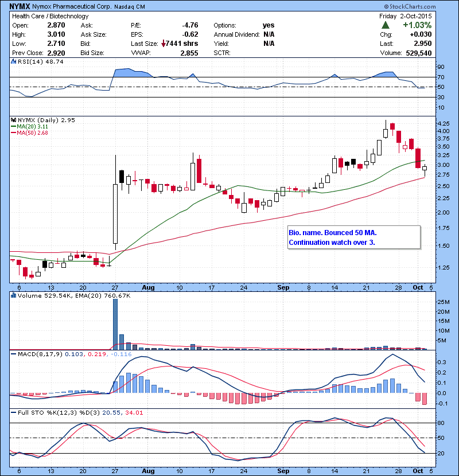This screenshot has height=476, width=459.
Task: Click the Options value yes
Action: 269,25
